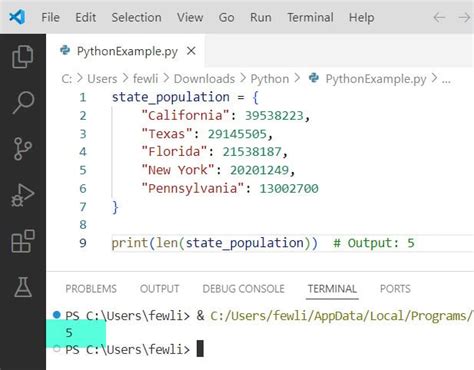
Task: Close the PythonExample.py editor tab
Action: coord(191,51)
